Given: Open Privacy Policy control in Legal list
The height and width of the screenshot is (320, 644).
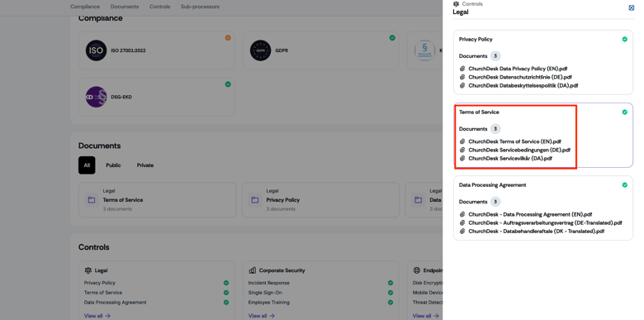Looking at the screenshot, I should point(100,283).
